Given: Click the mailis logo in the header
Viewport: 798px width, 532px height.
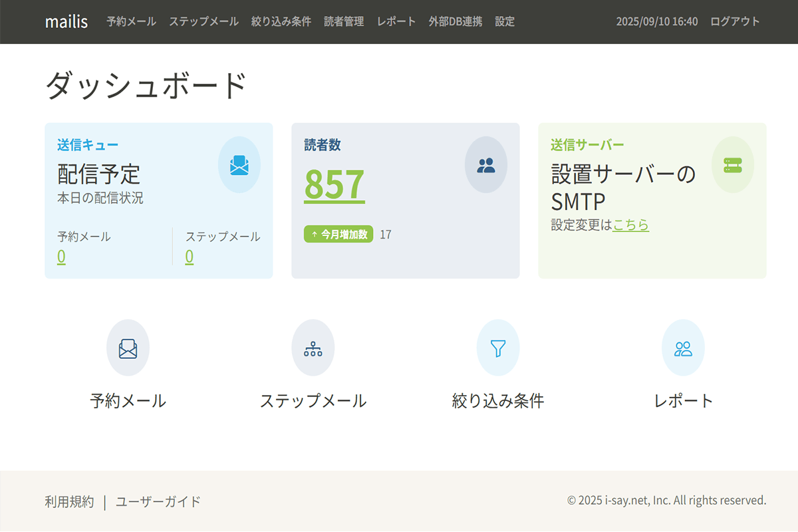Looking at the screenshot, I should 66,21.
